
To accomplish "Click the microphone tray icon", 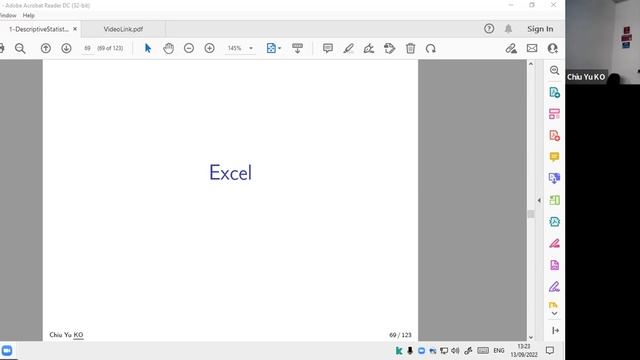I will pos(410,351).
